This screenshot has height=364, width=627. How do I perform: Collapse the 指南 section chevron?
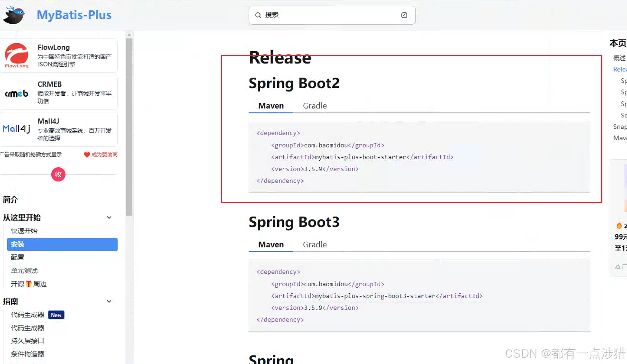[109, 301]
